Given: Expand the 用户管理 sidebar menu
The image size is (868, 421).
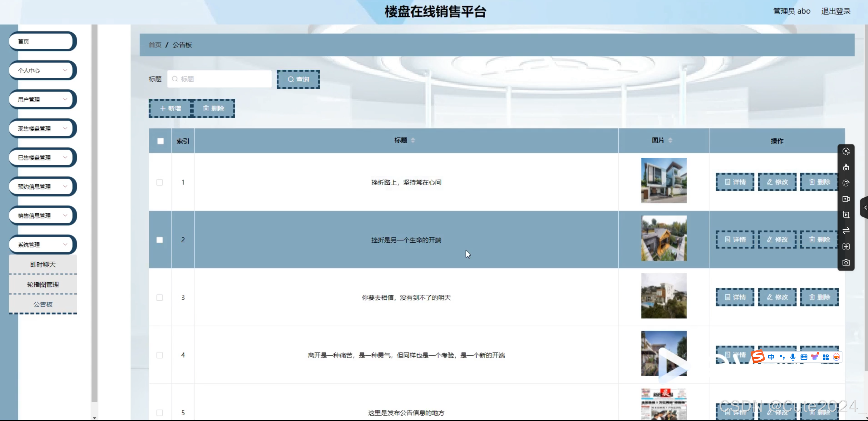Looking at the screenshot, I should 42,99.
